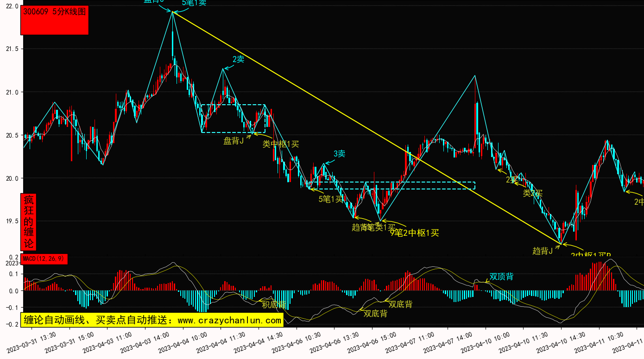Image resolution: width=644 pixels, height=359 pixels.
Task: Select the '趋背J' annotation near the chart low
Action: pos(543,251)
